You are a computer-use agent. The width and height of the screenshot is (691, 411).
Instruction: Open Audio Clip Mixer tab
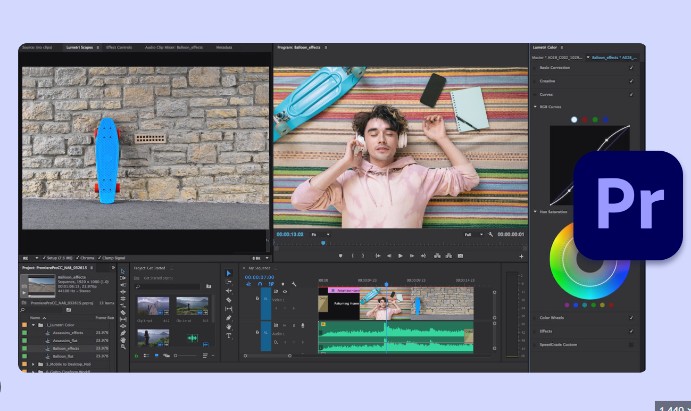[x=174, y=48]
